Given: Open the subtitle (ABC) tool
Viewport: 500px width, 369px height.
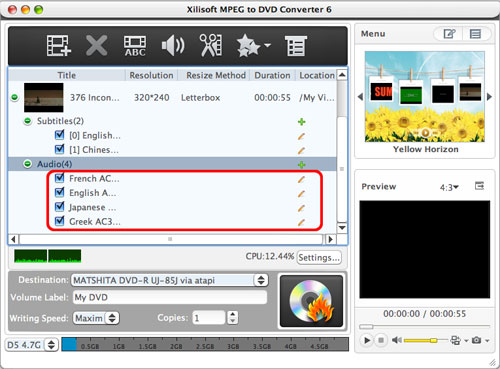Looking at the screenshot, I should pyautogui.click(x=135, y=46).
